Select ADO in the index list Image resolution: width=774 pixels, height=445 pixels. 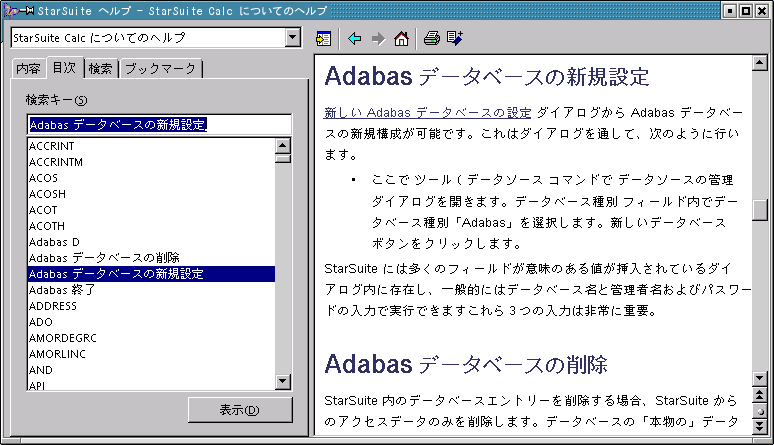pyautogui.click(x=151, y=322)
